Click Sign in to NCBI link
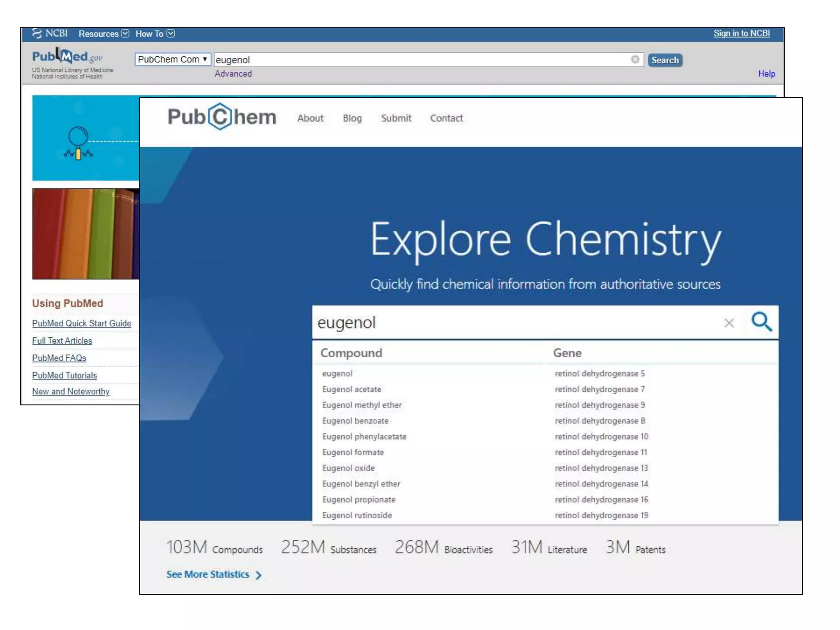Image resolution: width=840 pixels, height=630 pixels. pos(741,33)
